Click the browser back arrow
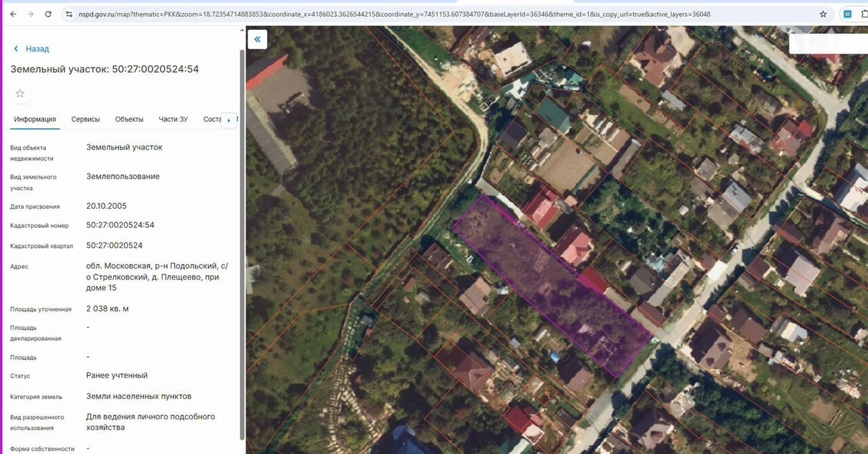 [x=13, y=14]
